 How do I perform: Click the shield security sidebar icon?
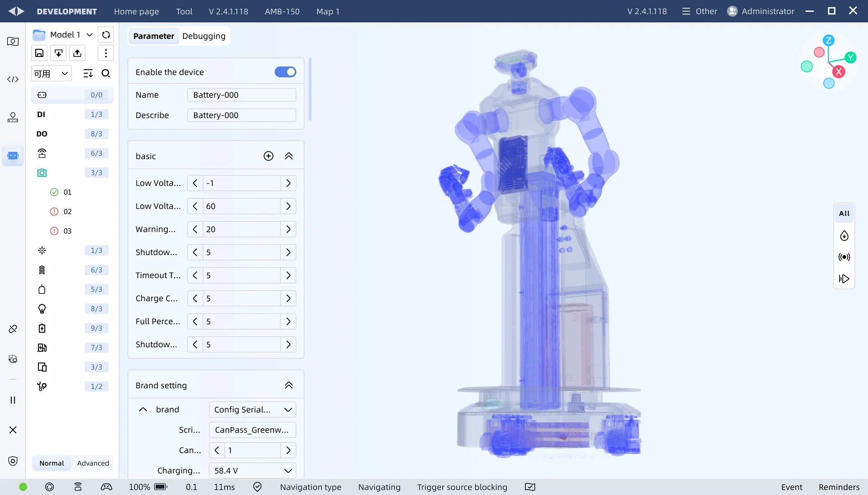click(x=13, y=461)
